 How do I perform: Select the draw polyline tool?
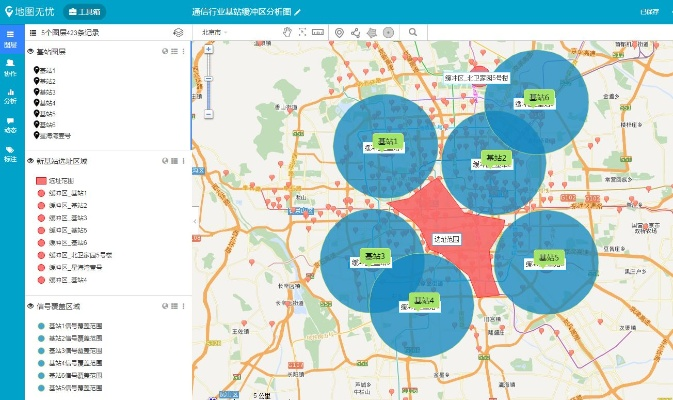(x=355, y=32)
